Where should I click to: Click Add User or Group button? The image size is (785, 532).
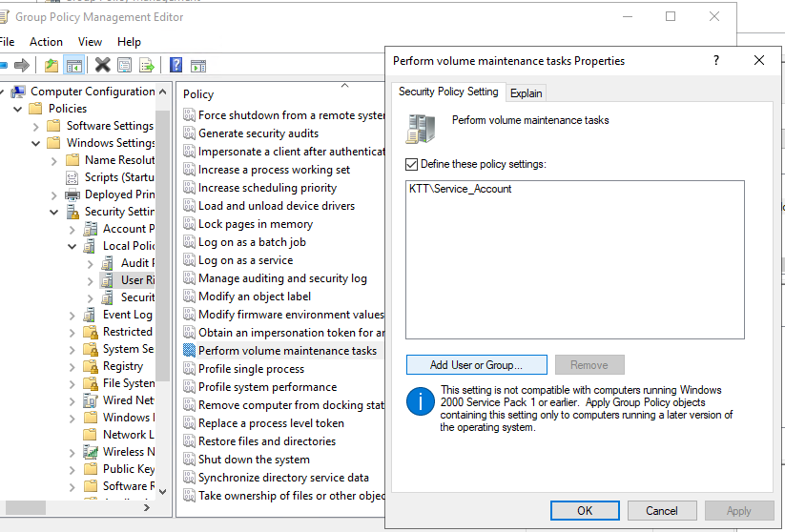(x=476, y=365)
